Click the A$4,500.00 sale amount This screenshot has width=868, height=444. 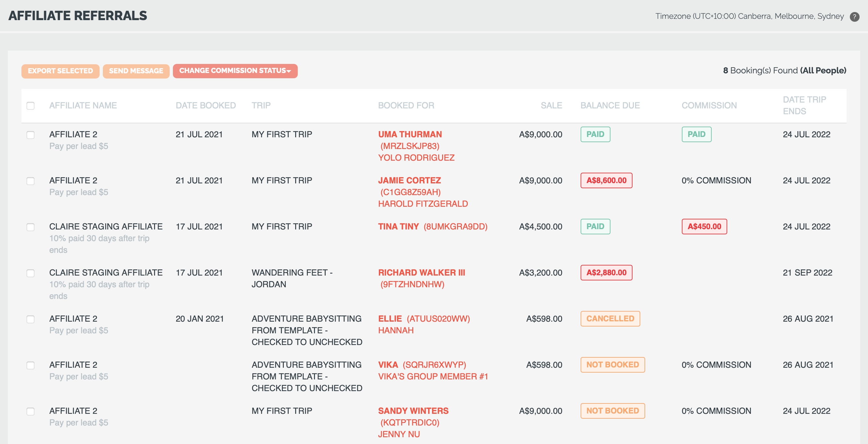click(x=540, y=227)
